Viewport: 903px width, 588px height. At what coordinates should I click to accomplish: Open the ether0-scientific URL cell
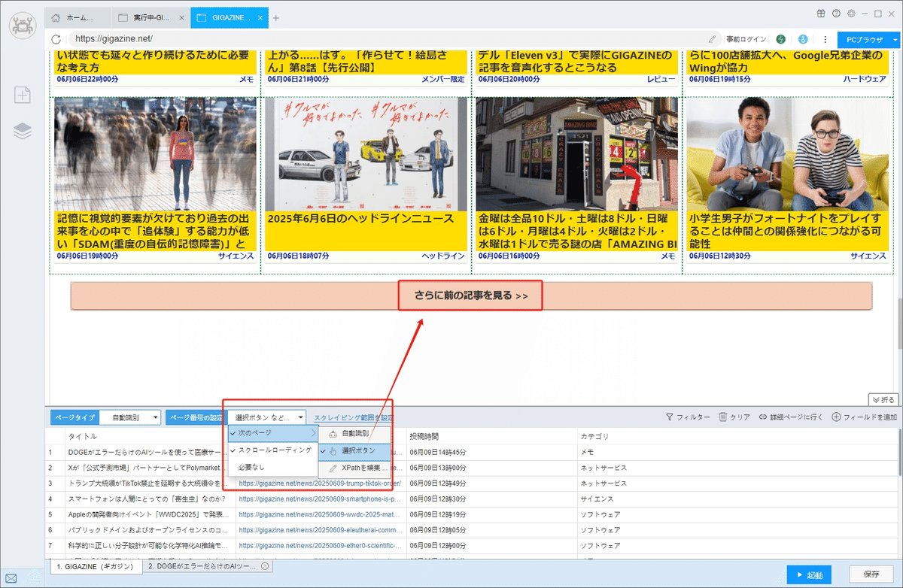320,546
